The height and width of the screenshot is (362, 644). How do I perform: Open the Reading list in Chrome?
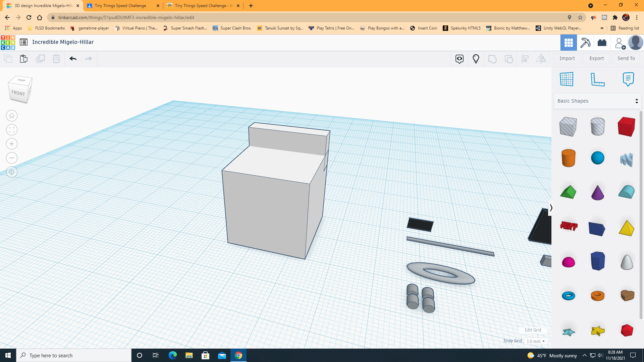[x=625, y=28]
